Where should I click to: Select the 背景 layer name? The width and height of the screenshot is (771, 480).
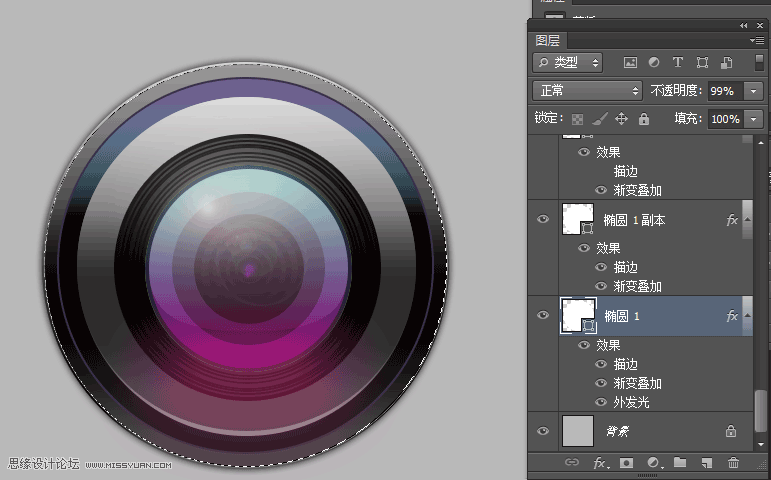tap(618, 431)
